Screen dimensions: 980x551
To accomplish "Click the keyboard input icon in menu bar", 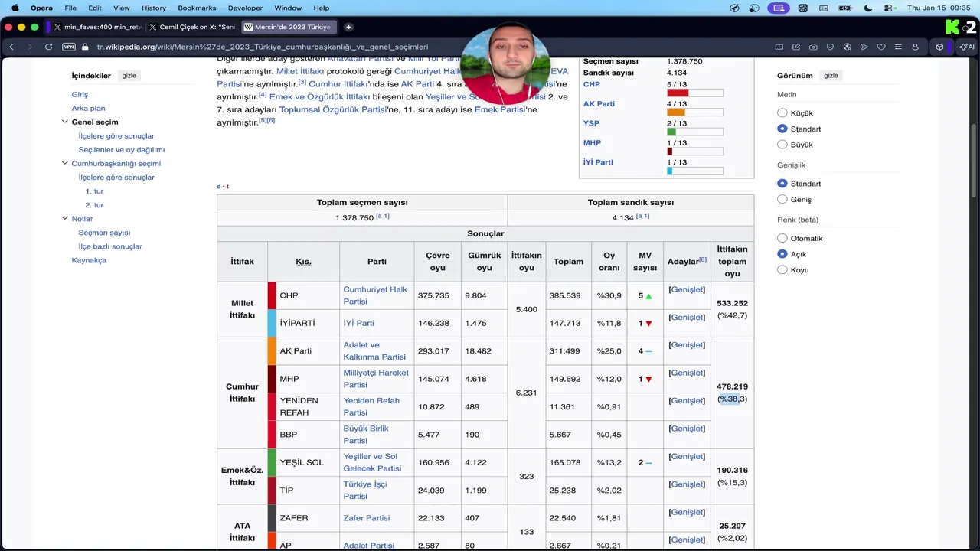I will [x=824, y=8].
